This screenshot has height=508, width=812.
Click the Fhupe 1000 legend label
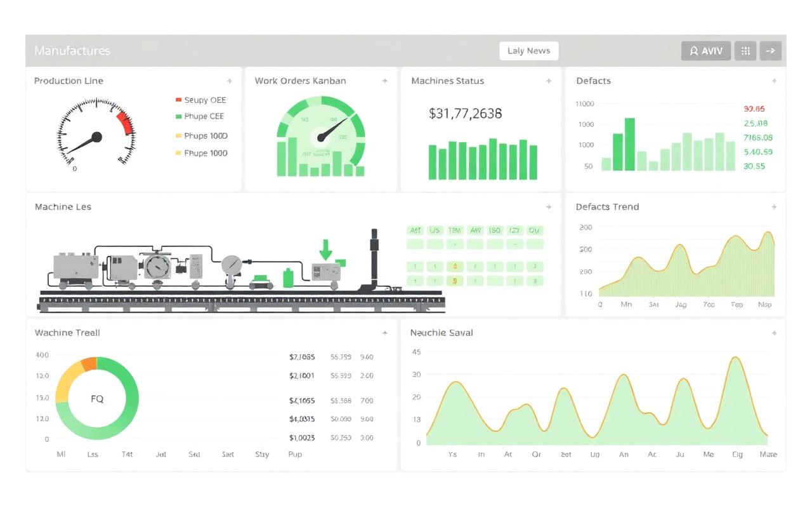206,153
